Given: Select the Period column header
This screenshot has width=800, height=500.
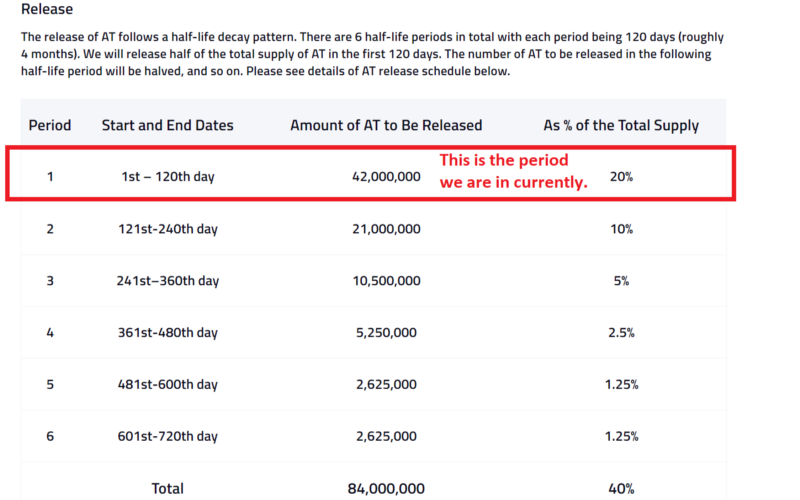Looking at the screenshot, I should click(x=49, y=125).
